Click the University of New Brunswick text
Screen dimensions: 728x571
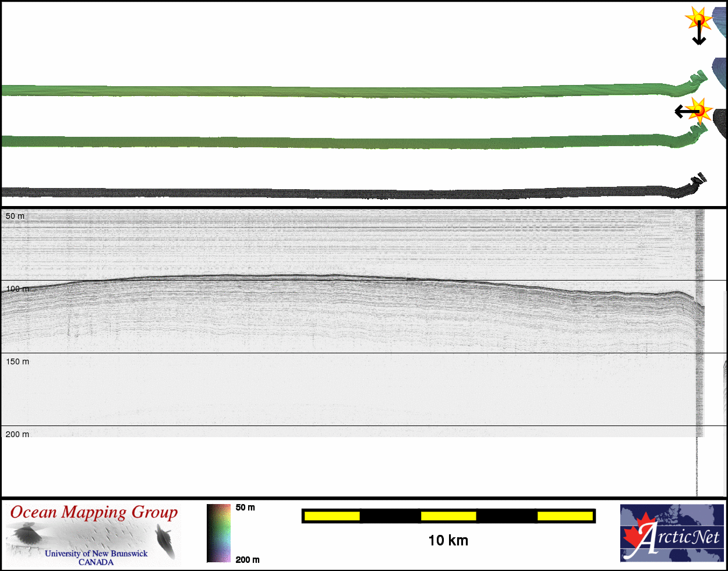click(96, 554)
